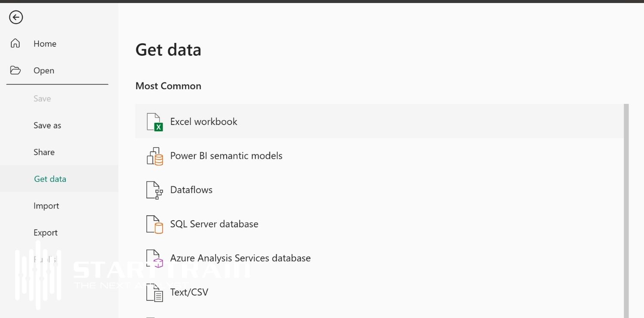
Task: Click the SQL Server database icon
Action: 154,224
